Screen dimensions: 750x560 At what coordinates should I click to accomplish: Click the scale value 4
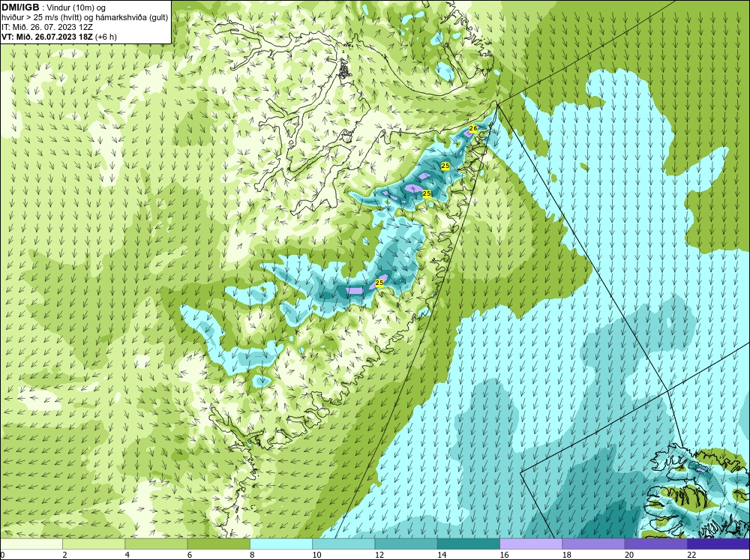[x=127, y=555]
